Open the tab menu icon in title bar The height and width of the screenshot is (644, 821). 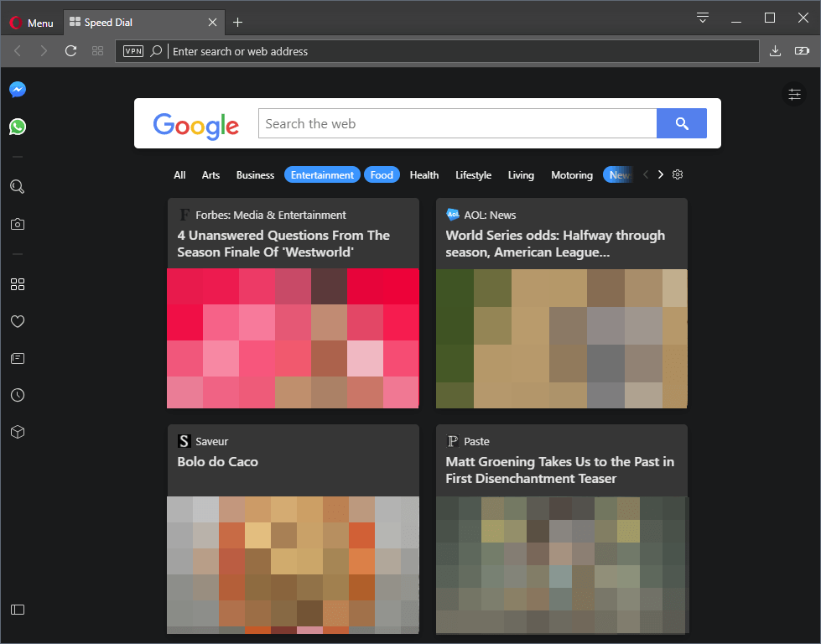(x=703, y=18)
